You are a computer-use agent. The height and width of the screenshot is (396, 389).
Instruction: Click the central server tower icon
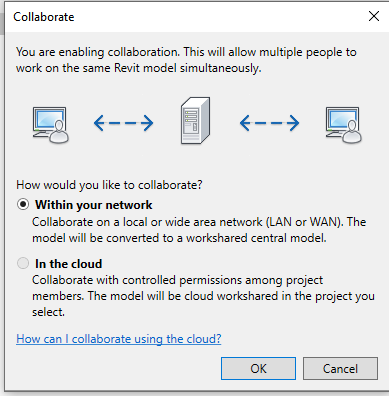[x=195, y=121]
